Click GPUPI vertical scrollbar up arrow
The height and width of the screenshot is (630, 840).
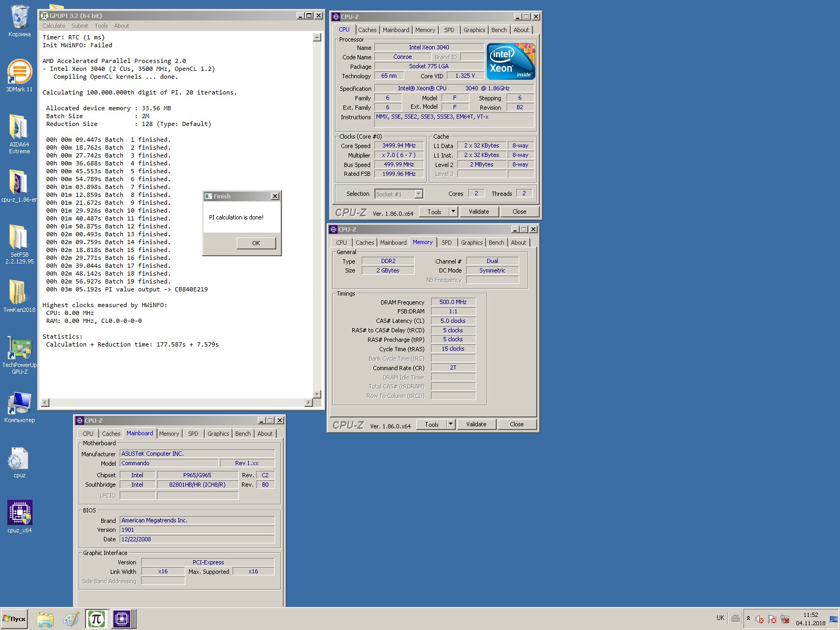tap(317, 37)
